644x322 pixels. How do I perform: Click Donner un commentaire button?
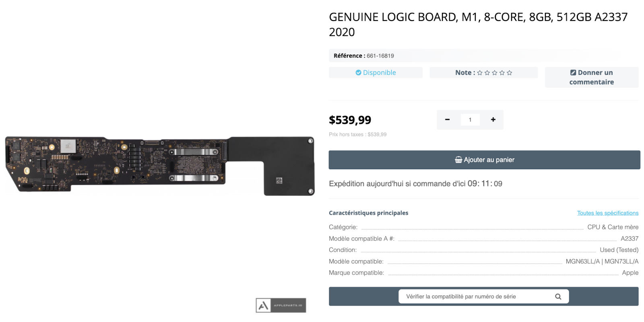click(x=591, y=77)
